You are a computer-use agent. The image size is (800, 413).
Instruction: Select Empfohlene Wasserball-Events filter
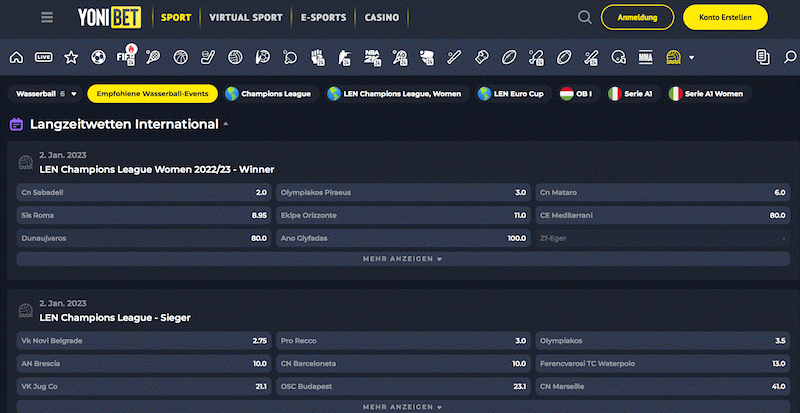coord(153,94)
